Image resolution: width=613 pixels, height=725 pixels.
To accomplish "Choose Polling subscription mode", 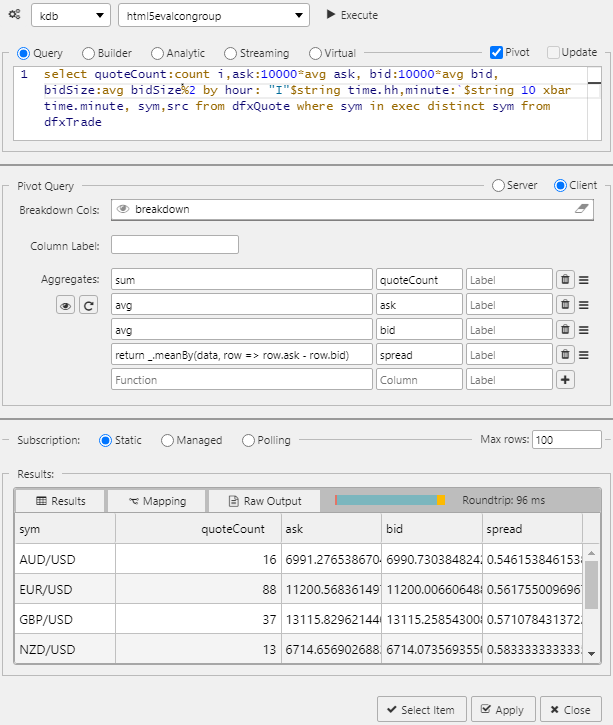I will [249, 440].
